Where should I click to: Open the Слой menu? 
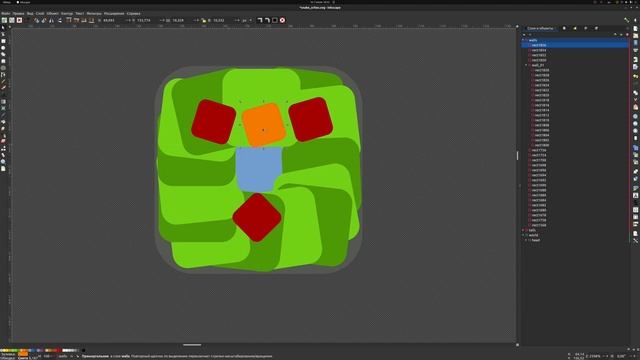40,13
